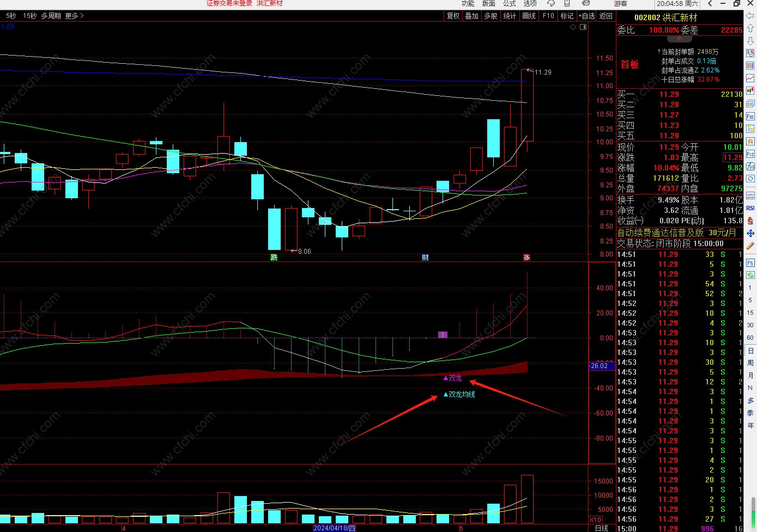Click the 日线 label at chart bottom
This screenshot has width=757, height=532.
click(602, 528)
